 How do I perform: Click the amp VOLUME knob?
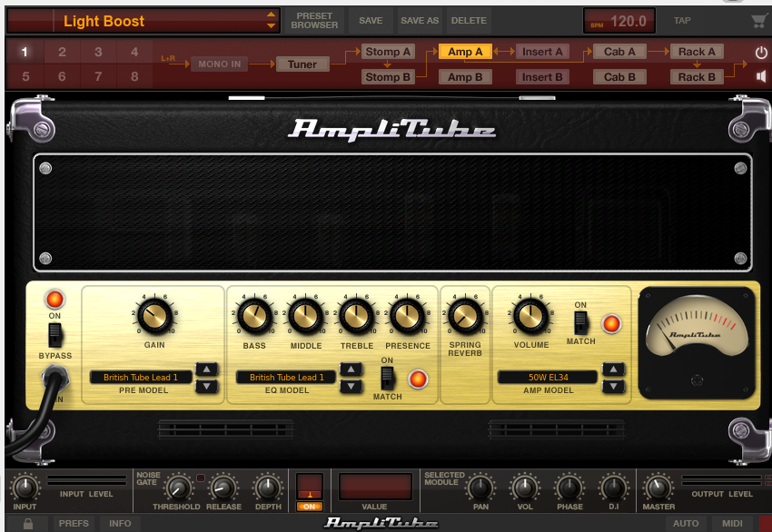click(x=530, y=316)
